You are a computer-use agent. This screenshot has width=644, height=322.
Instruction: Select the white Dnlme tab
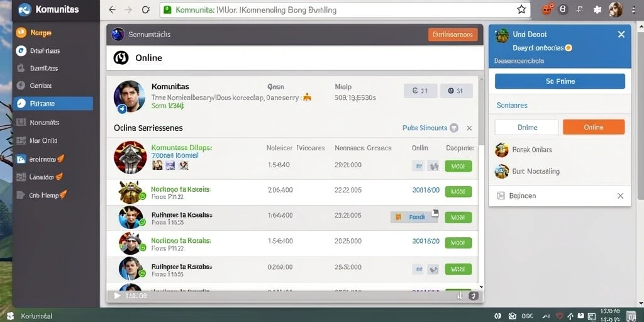point(527,127)
